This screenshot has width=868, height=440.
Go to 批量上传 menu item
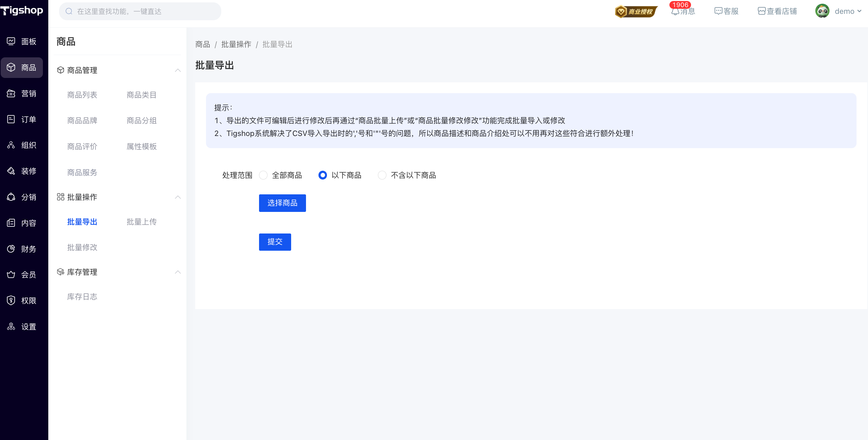coord(142,222)
